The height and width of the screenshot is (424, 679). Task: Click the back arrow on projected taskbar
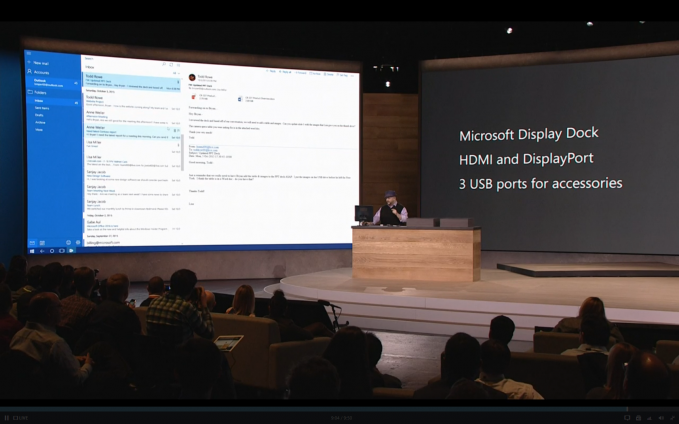coord(42,251)
